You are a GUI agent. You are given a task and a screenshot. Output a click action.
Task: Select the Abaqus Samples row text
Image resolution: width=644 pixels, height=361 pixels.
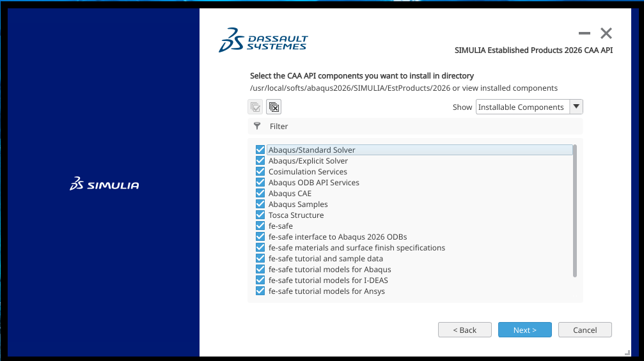298,204
